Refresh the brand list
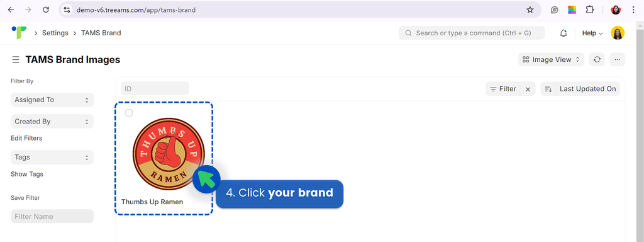 point(597,59)
